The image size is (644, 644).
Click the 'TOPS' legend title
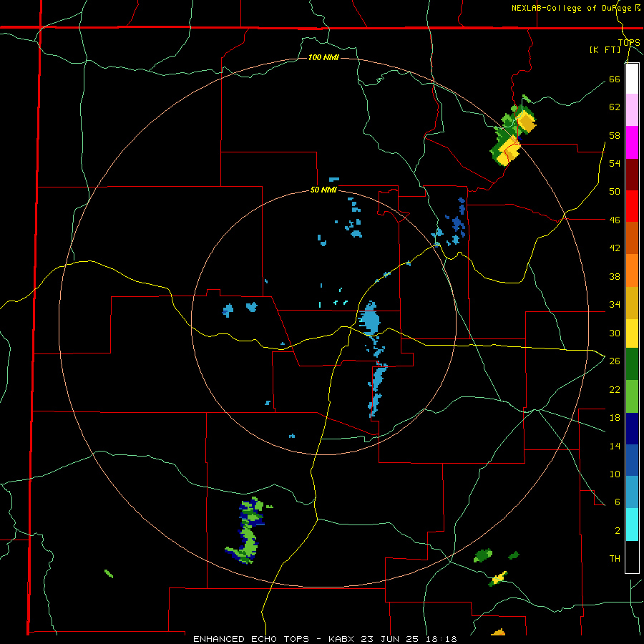pyautogui.click(x=629, y=42)
